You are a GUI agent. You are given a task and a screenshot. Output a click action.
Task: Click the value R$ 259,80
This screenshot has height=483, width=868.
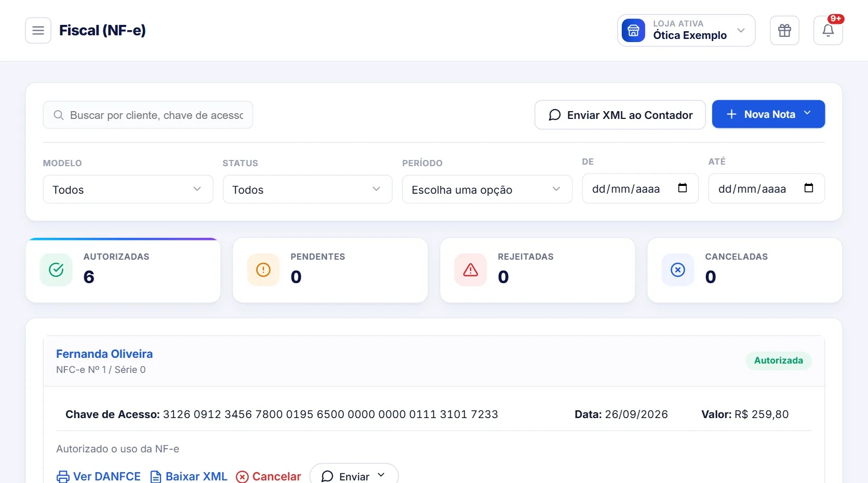coord(762,414)
